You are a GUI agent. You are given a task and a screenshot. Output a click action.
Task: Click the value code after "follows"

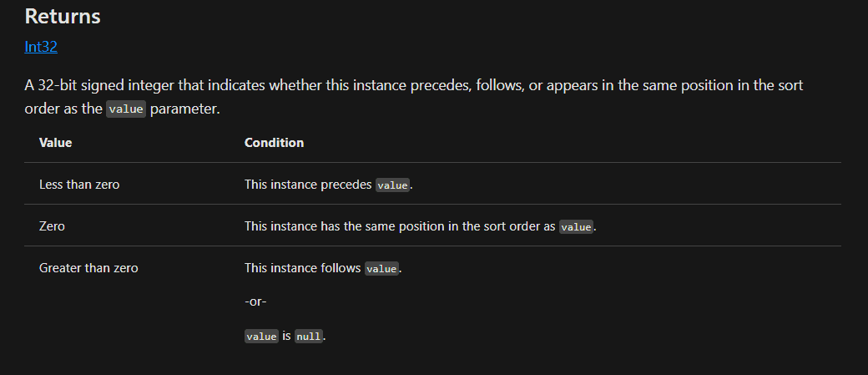point(382,269)
